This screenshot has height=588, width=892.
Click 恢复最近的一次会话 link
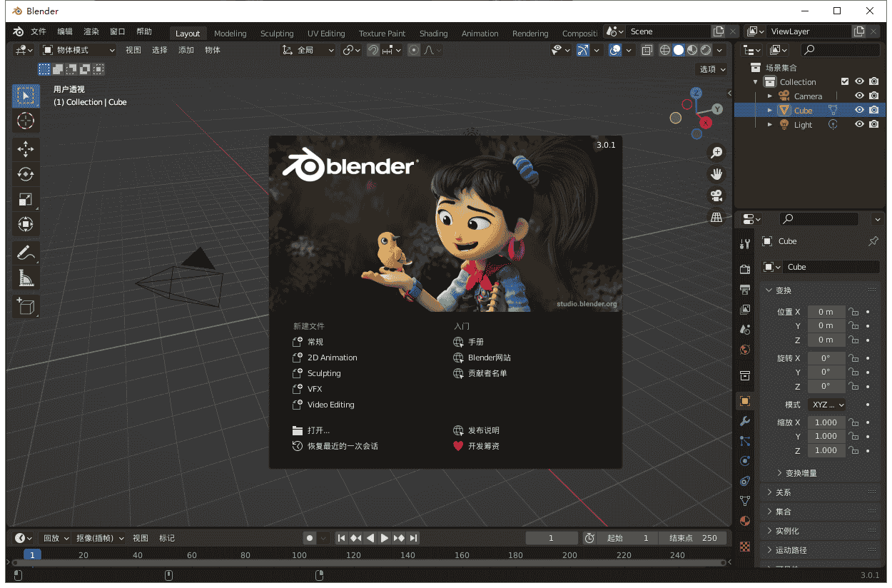click(343, 446)
